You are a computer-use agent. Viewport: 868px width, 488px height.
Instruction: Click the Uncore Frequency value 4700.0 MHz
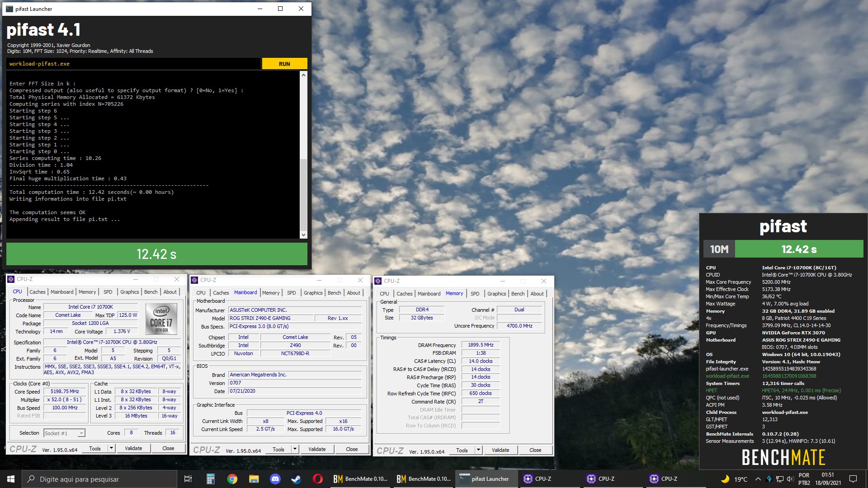pos(519,326)
